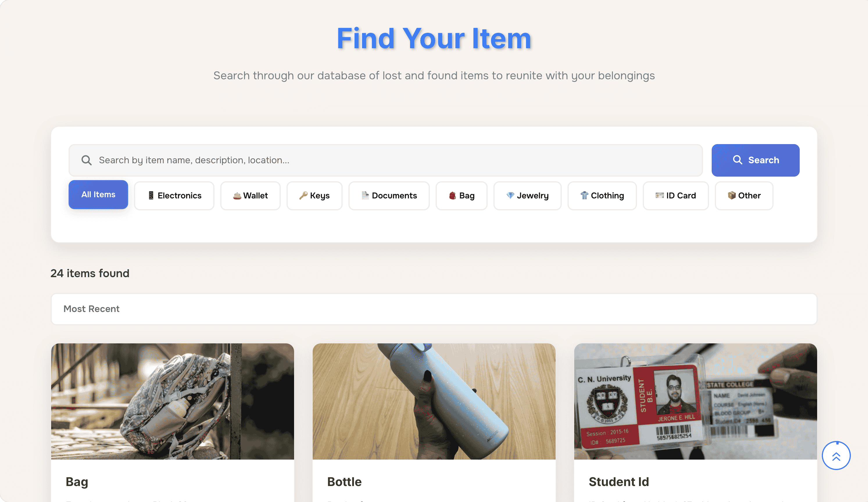Open the Student Id listing title
The height and width of the screenshot is (502, 868).
pyautogui.click(x=619, y=482)
